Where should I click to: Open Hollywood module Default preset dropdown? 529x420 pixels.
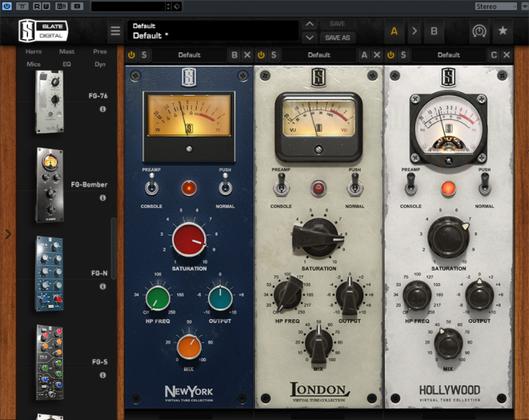pos(449,55)
